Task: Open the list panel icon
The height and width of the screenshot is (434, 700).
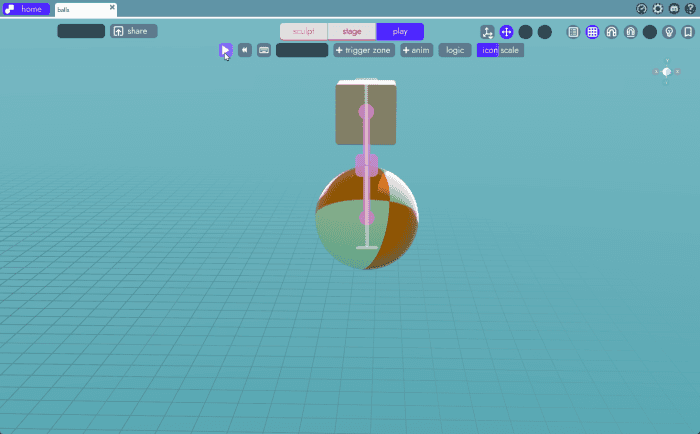Action: (x=573, y=32)
